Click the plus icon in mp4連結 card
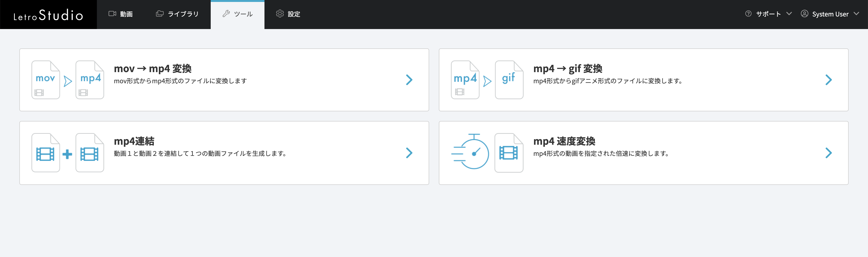The width and height of the screenshot is (868, 257). click(67, 154)
